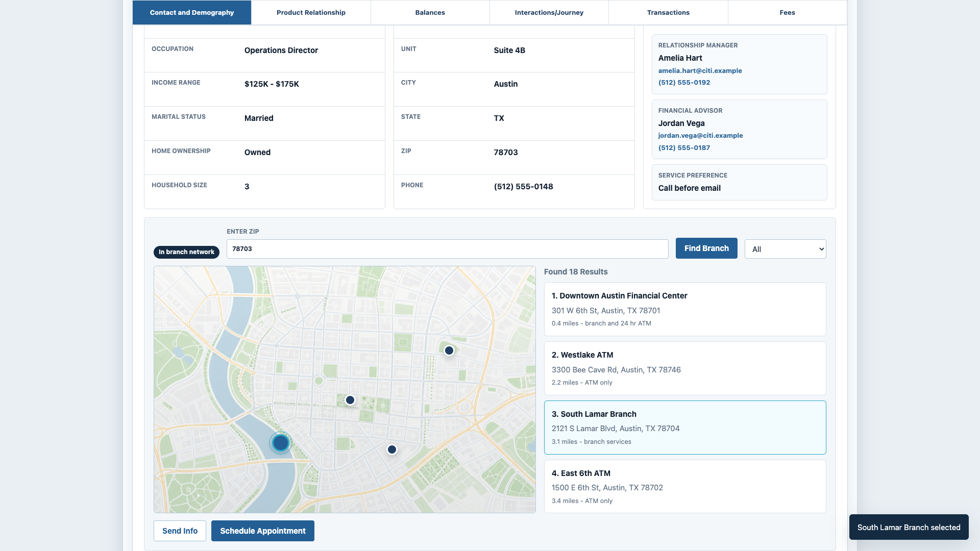Click 301 W 6th St address line
Viewport: 980px width, 551px height.
(x=606, y=310)
